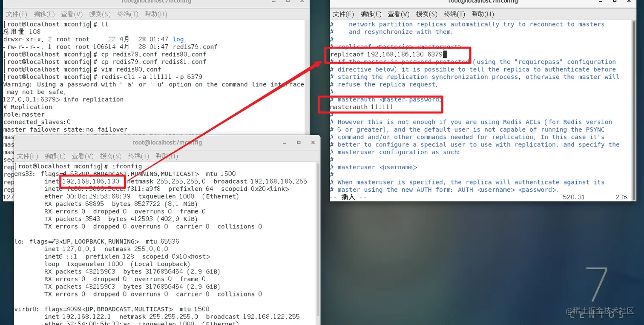The width and height of the screenshot is (644, 325).
Task: Open 编辑(E) menu in the vim terminal window
Action: coord(371,14)
